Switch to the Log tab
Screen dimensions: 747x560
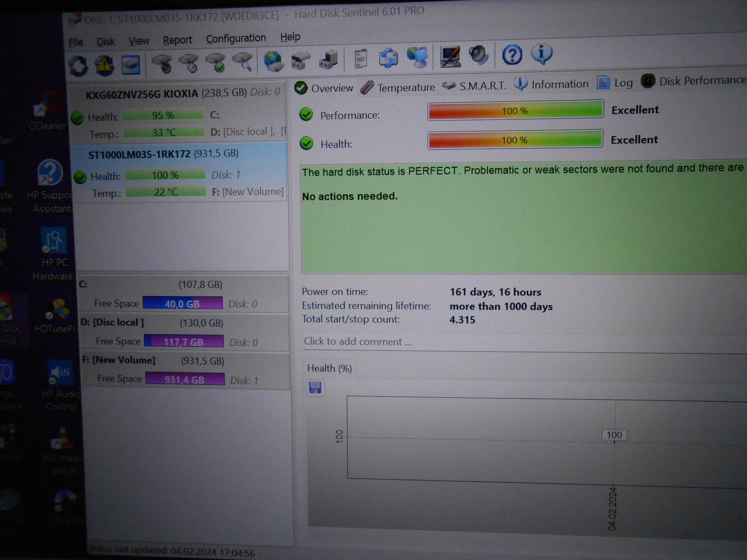pyautogui.click(x=614, y=83)
